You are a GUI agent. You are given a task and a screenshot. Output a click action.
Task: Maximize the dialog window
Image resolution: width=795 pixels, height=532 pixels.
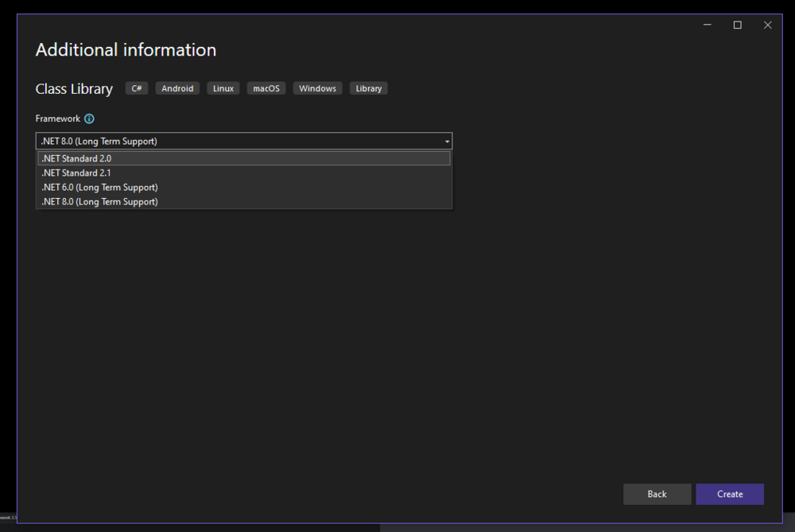click(737, 25)
